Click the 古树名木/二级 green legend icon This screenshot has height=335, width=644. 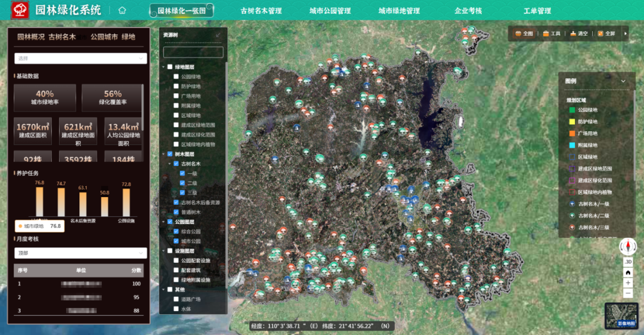572,215
